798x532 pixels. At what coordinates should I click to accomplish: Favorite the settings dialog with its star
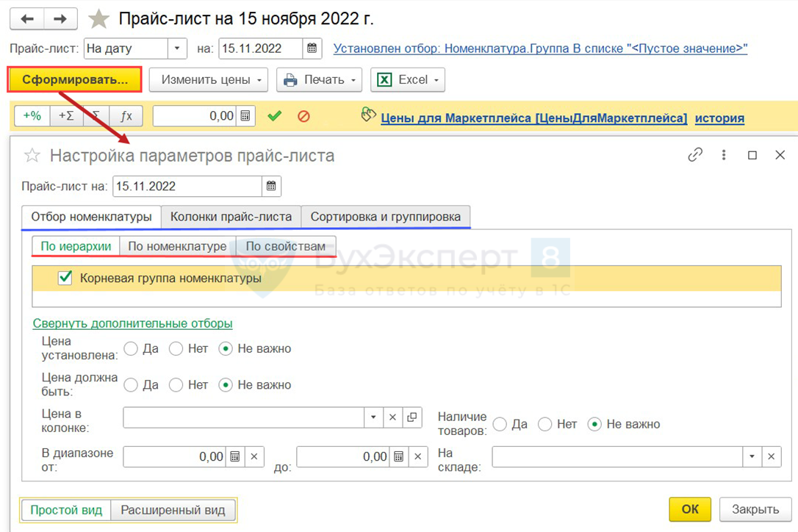point(32,155)
